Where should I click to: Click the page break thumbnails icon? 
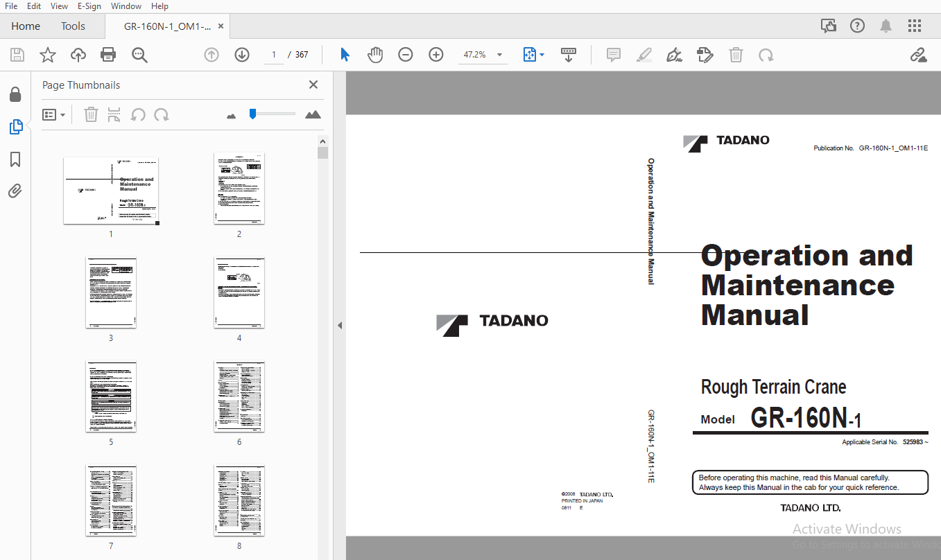114,114
